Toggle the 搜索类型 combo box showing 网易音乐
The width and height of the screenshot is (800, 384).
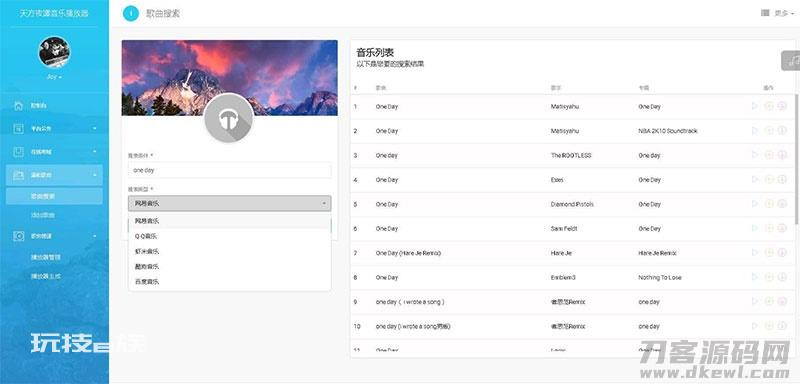click(229, 203)
